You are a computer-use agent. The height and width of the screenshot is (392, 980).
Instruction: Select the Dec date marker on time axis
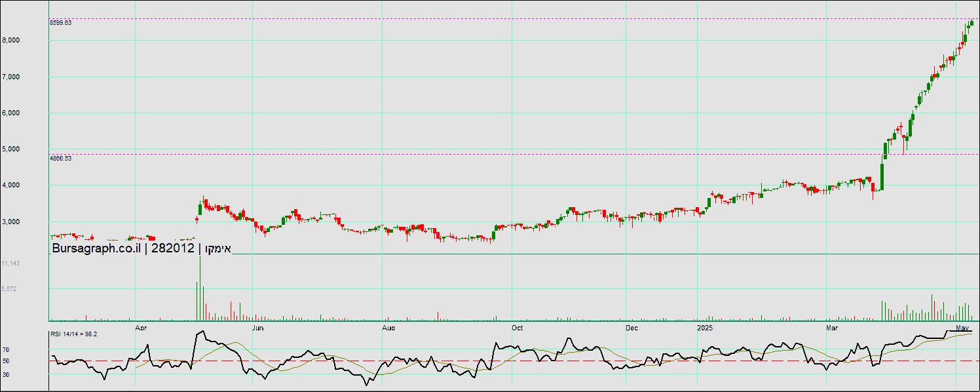click(632, 326)
